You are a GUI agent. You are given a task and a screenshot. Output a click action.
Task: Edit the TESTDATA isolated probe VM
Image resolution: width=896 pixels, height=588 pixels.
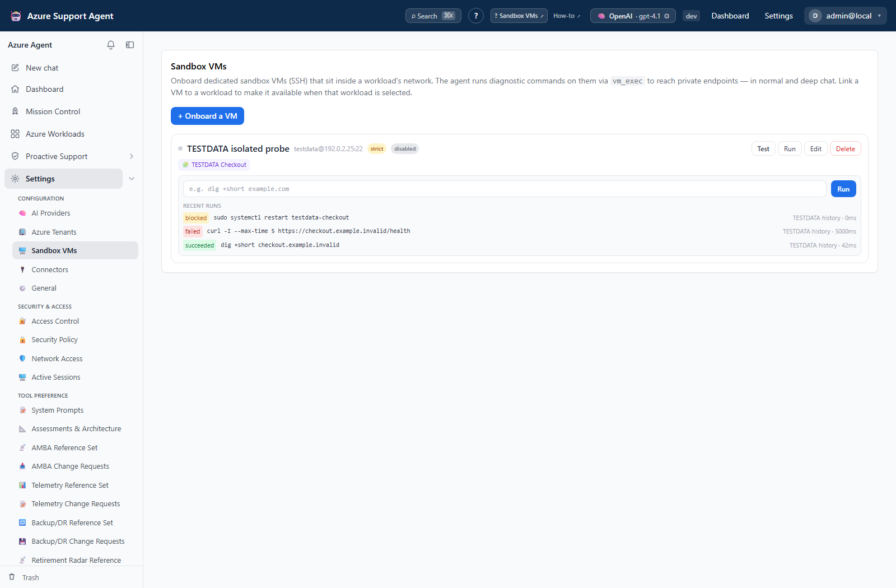tap(816, 148)
